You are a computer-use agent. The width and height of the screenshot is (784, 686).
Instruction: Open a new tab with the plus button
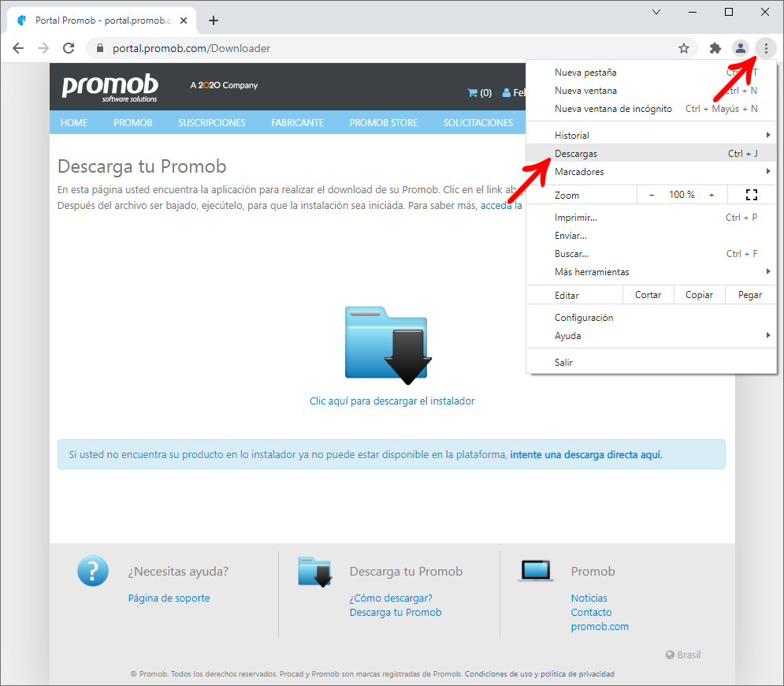[214, 21]
